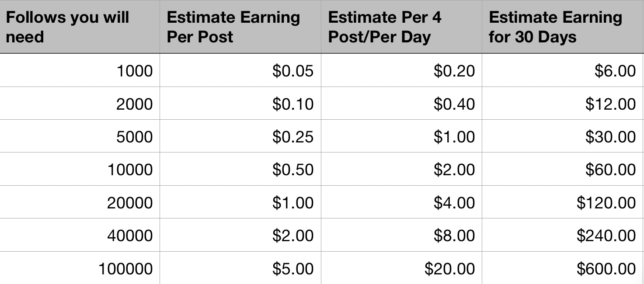Select the $0.40 per day cell

[401, 104]
